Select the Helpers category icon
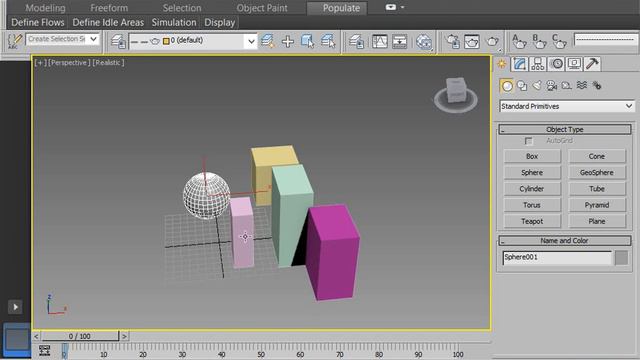This screenshot has height=360, width=640. point(567,85)
